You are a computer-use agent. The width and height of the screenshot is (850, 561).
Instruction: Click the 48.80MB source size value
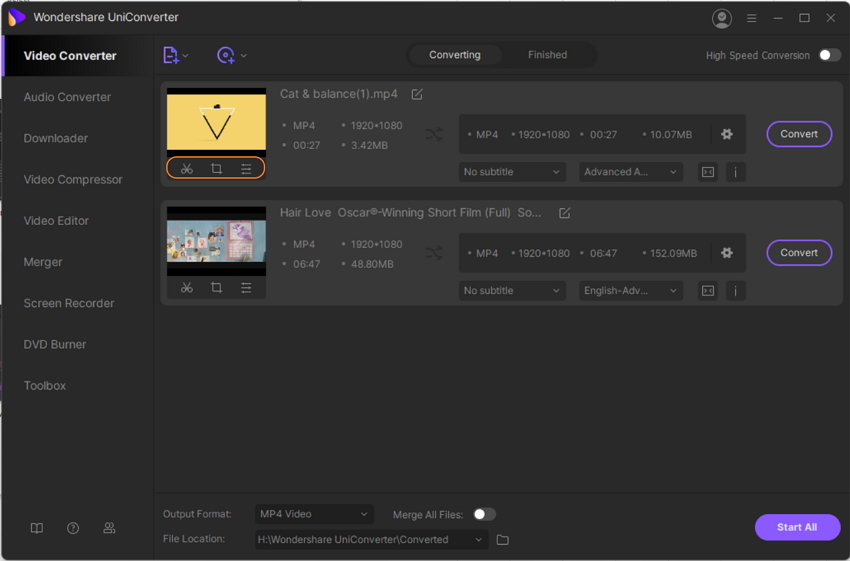point(372,264)
